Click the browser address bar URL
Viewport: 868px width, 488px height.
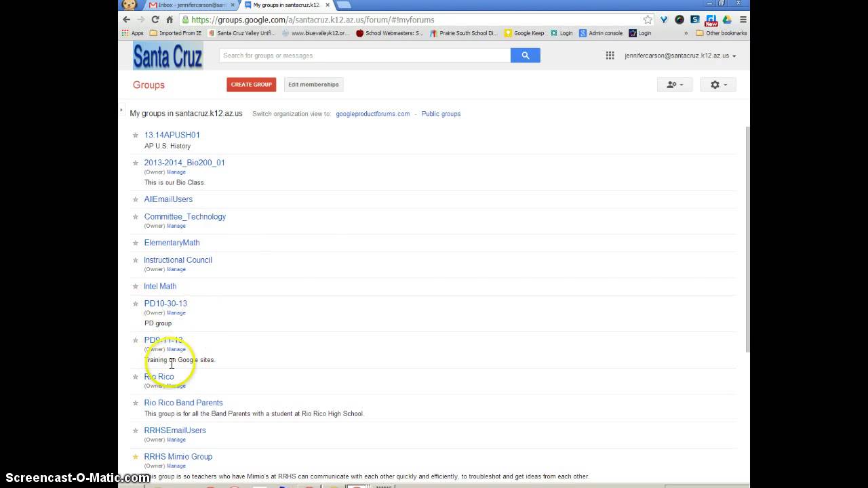313,20
